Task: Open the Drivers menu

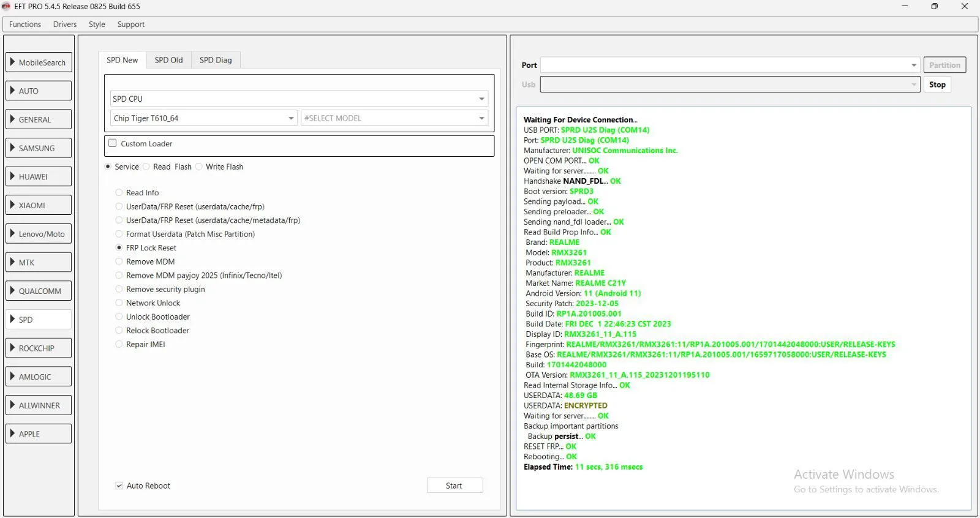Action: (65, 24)
